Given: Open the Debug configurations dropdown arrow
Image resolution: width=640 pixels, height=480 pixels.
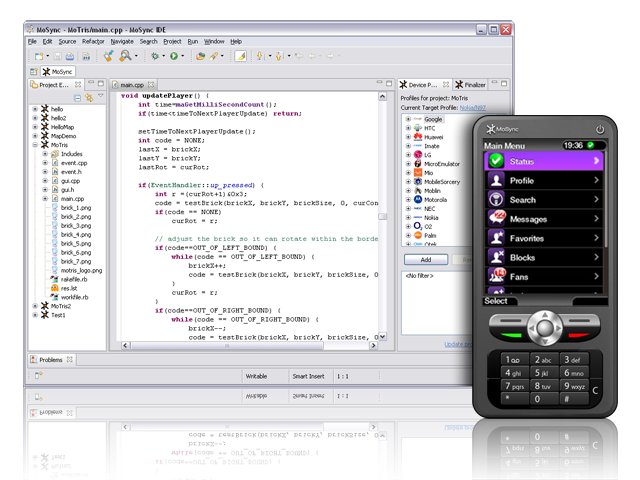Looking at the screenshot, I should click(x=164, y=56).
